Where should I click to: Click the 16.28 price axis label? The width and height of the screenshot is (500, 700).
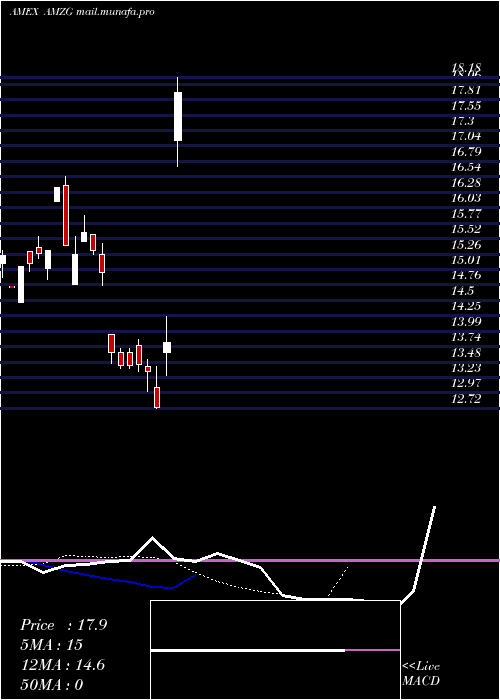(466, 183)
